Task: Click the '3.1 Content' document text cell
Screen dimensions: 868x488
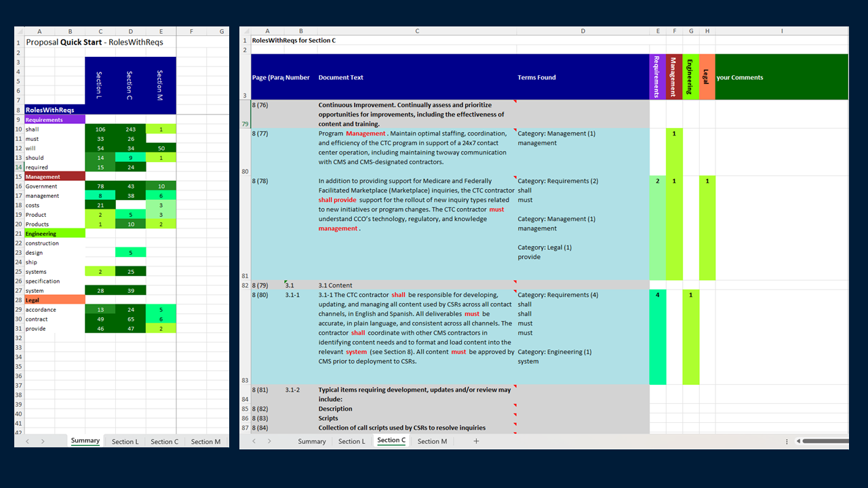Action: [x=416, y=285]
